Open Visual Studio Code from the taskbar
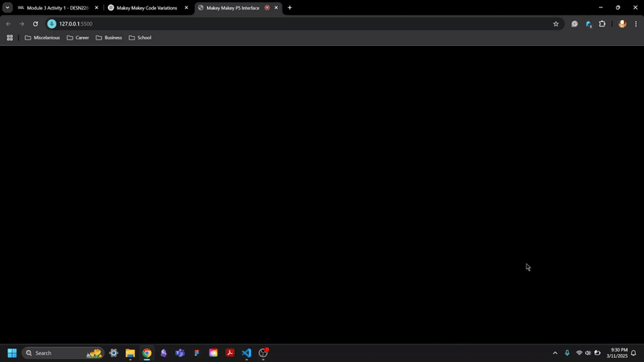The height and width of the screenshot is (362, 644). (246, 353)
